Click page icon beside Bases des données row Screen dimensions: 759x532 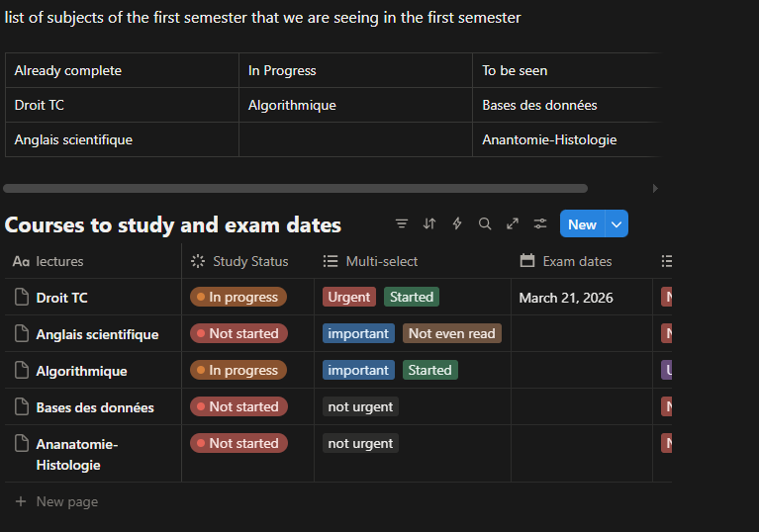(x=22, y=406)
